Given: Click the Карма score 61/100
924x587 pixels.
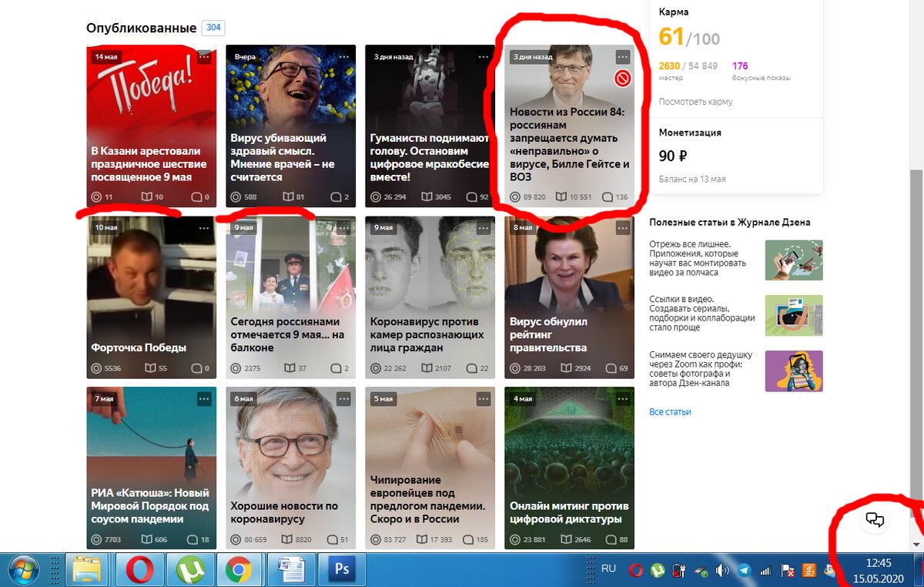Looking at the screenshot, I should (x=688, y=36).
